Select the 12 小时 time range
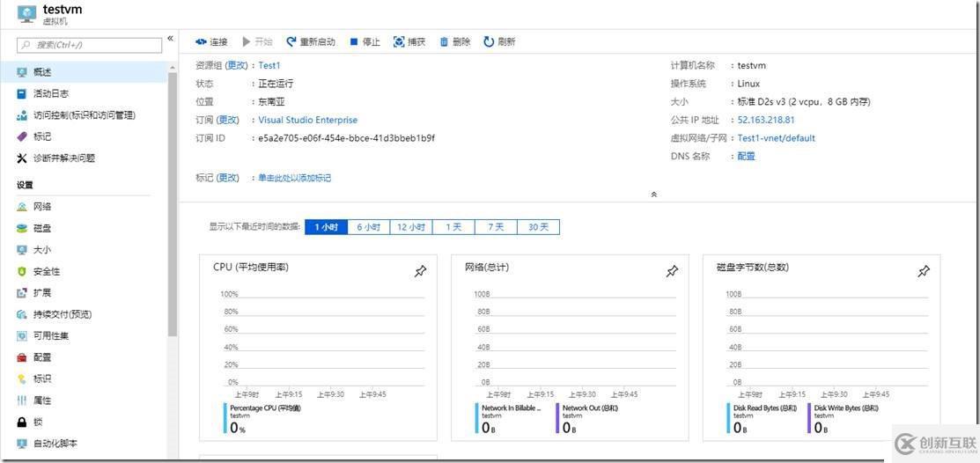980x463 pixels. [410, 227]
